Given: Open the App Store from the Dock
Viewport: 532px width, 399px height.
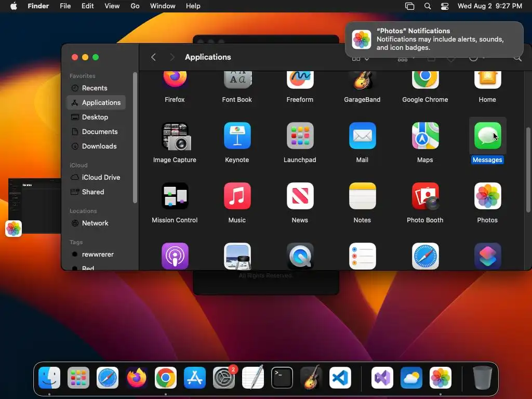Looking at the screenshot, I should tap(195, 378).
